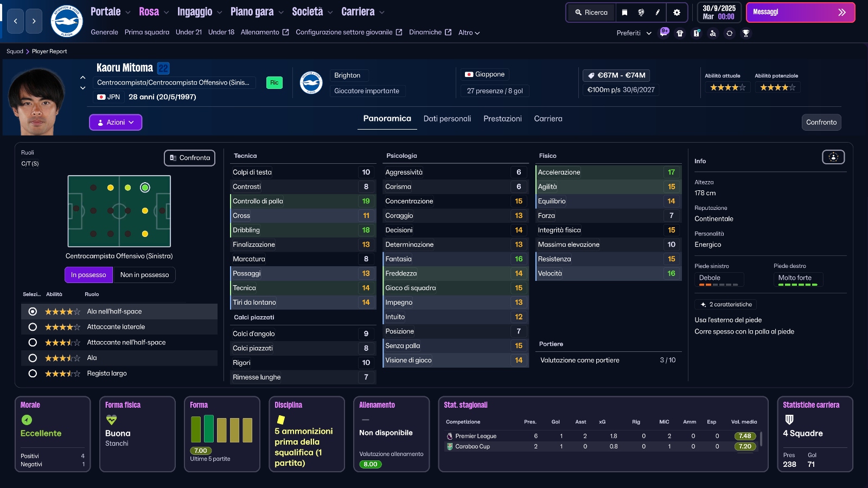868x488 pixels.
Task: Expand the Altro submenu
Action: point(469,33)
